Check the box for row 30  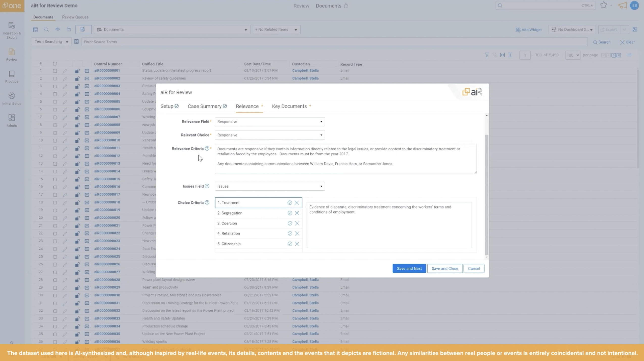coord(55,295)
